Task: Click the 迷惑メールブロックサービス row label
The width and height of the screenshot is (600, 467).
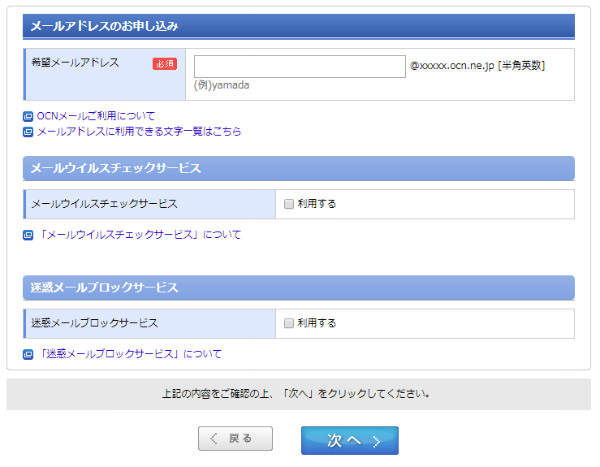Action: pos(94,323)
